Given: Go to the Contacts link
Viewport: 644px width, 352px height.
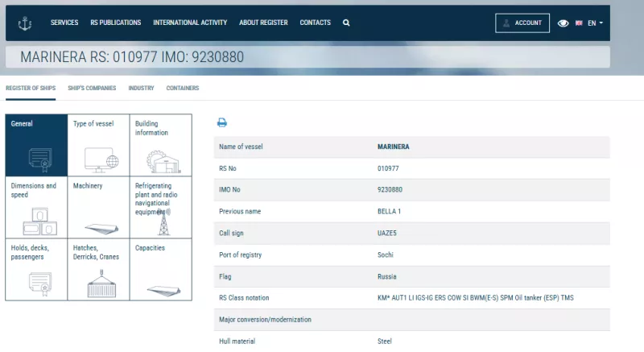Looking at the screenshot, I should [x=315, y=23].
